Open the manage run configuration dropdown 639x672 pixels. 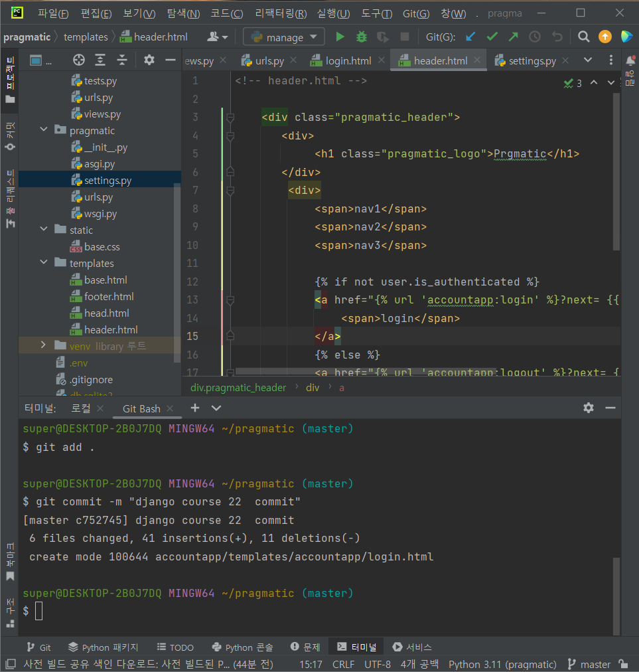pos(284,37)
